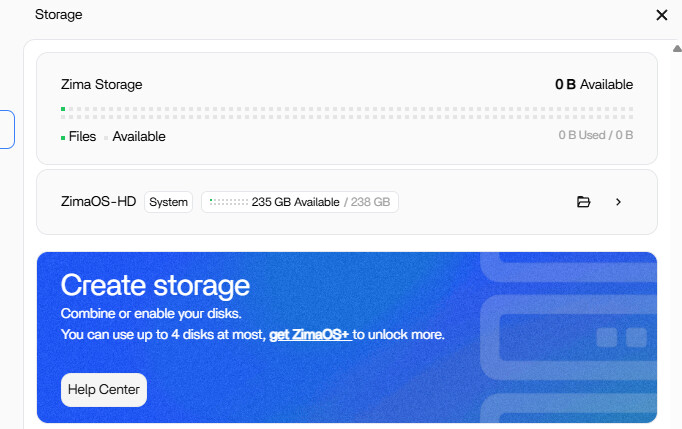
Task: Click the 0 B Used / 0 B label
Action: click(595, 135)
